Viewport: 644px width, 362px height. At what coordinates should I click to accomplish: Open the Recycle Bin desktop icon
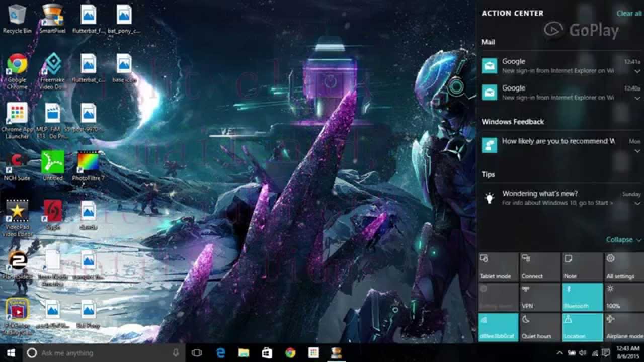17,19
